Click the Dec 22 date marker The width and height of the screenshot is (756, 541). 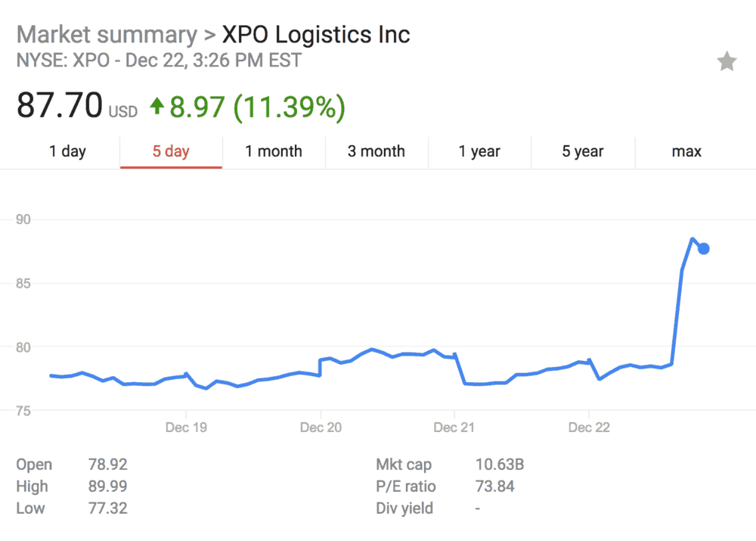(589, 428)
